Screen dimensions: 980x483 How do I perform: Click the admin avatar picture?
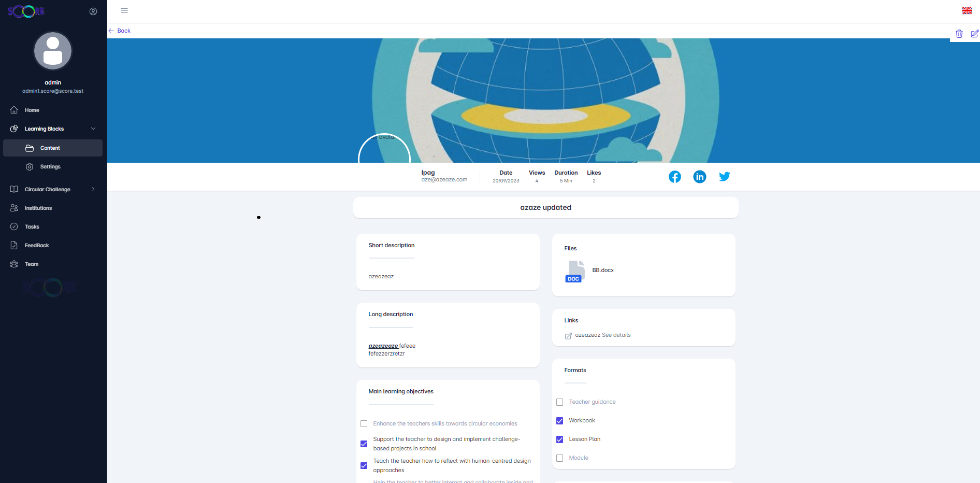pos(53,51)
